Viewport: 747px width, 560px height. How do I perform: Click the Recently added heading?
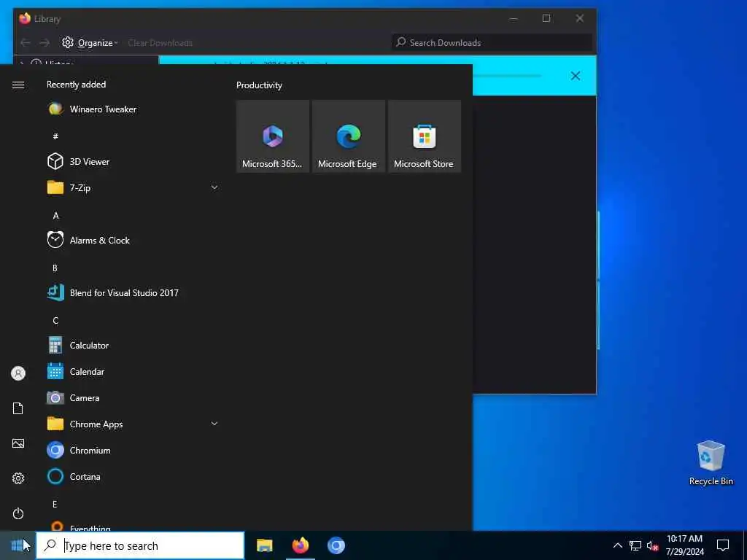tap(76, 85)
